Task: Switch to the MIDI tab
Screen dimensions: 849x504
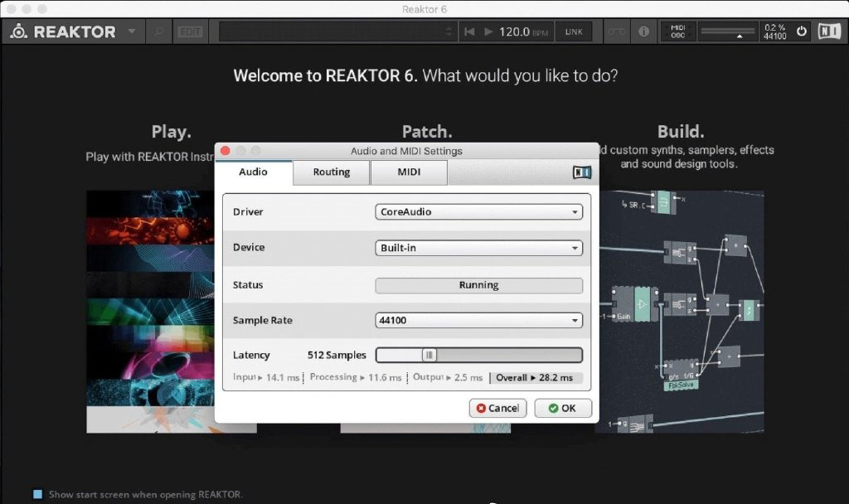Action: [x=409, y=172]
